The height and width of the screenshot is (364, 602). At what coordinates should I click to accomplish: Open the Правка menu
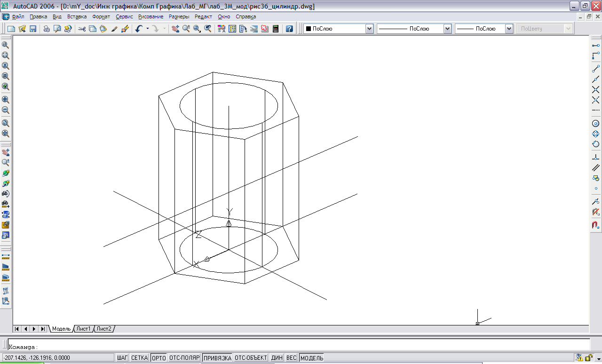(x=39, y=16)
